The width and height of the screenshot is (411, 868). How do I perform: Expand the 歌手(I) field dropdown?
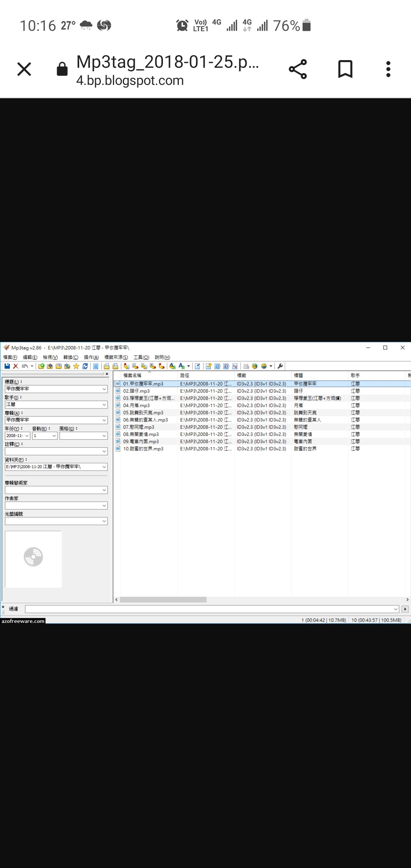pyautogui.click(x=104, y=405)
